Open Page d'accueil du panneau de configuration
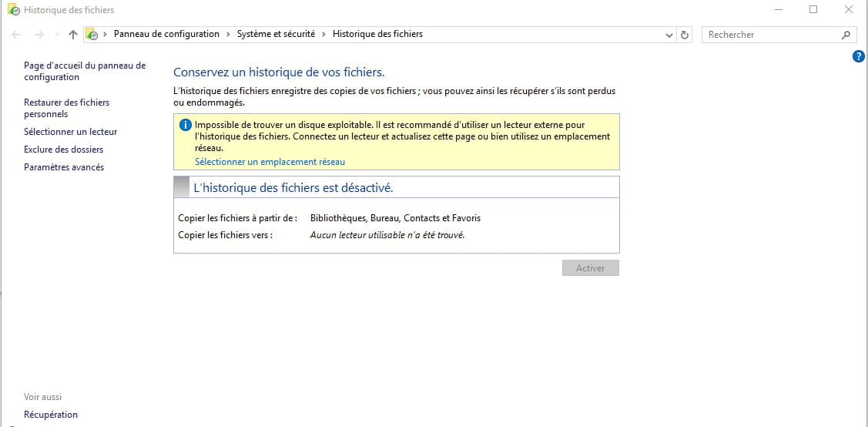 click(85, 72)
